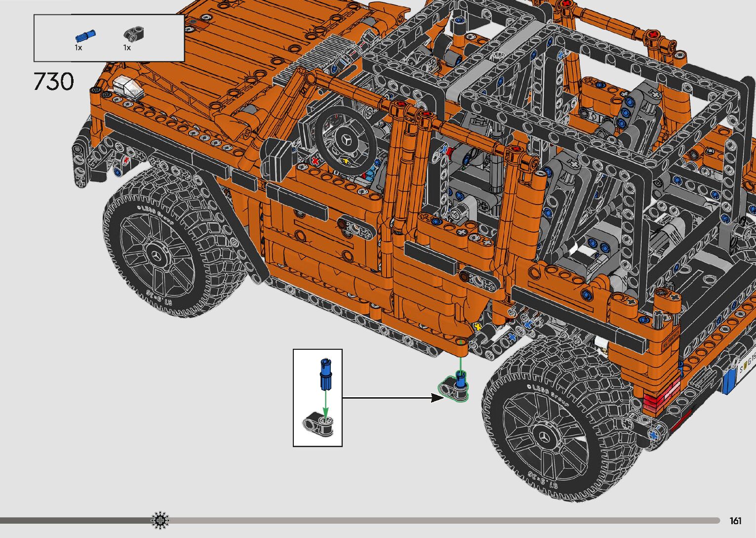This screenshot has width=756, height=538.
Task: Click the white turn signal on the hood
Action: [x=127, y=86]
